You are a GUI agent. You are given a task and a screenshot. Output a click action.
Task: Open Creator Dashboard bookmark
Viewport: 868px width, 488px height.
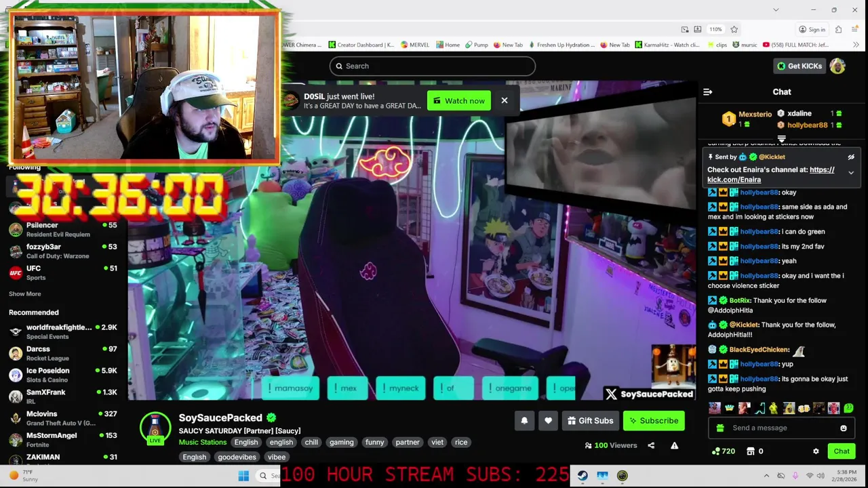[361, 45]
